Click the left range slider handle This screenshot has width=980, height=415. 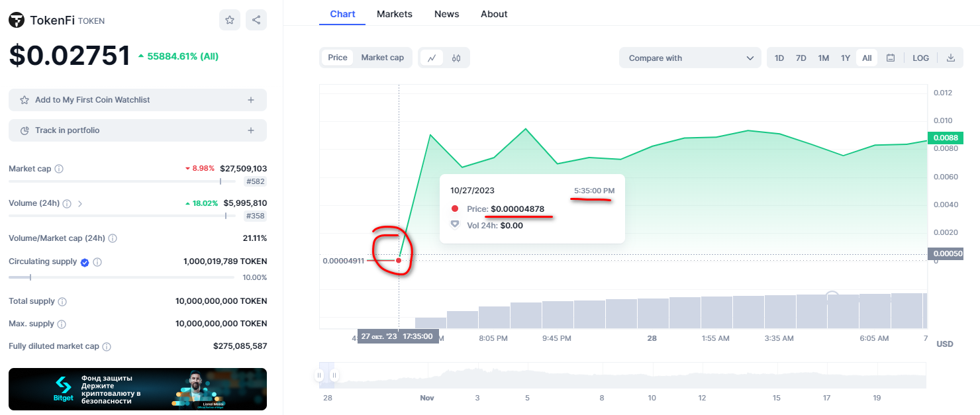[x=319, y=375]
